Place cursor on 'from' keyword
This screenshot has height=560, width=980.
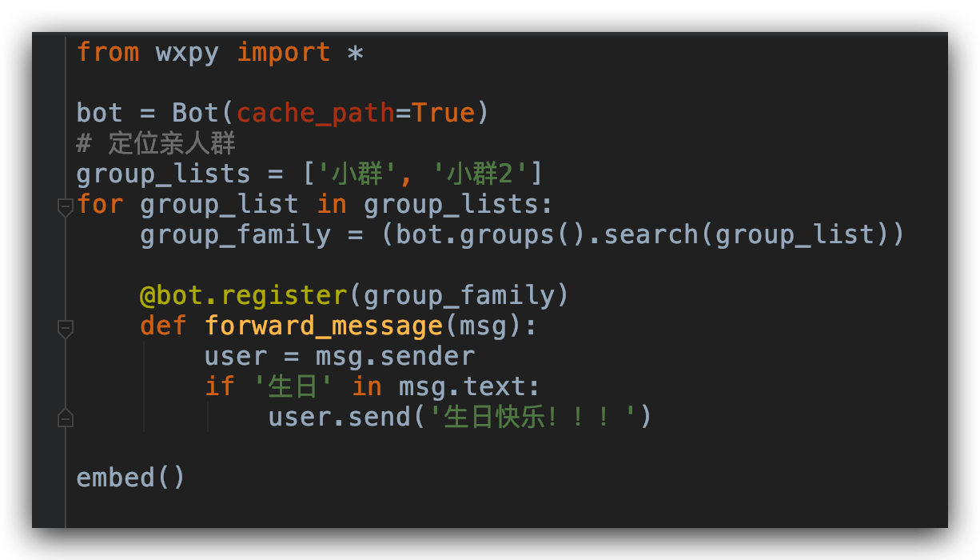108,53
